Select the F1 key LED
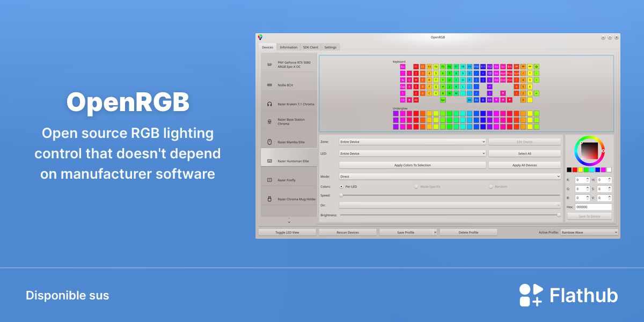Screen dimensions: 644x322 coord(416,67)
